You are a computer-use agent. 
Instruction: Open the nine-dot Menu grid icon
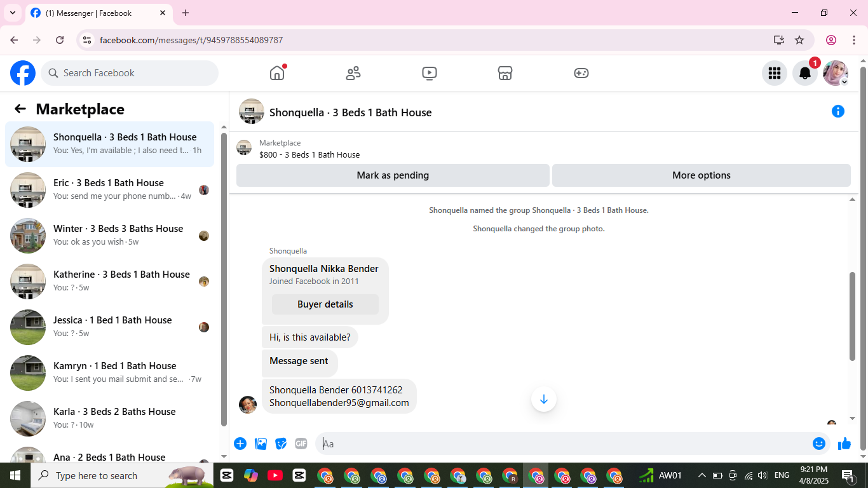pyautogui.click(x=775, y=73)
